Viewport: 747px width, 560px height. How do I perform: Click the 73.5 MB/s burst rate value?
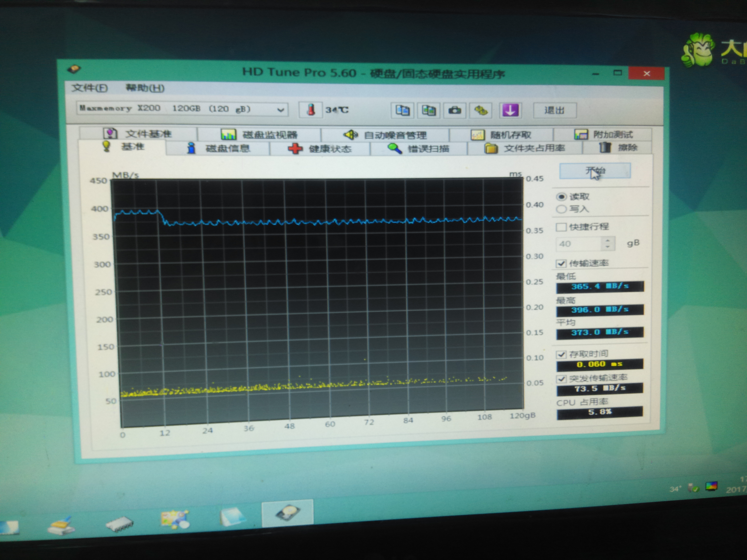pos(600,389)
